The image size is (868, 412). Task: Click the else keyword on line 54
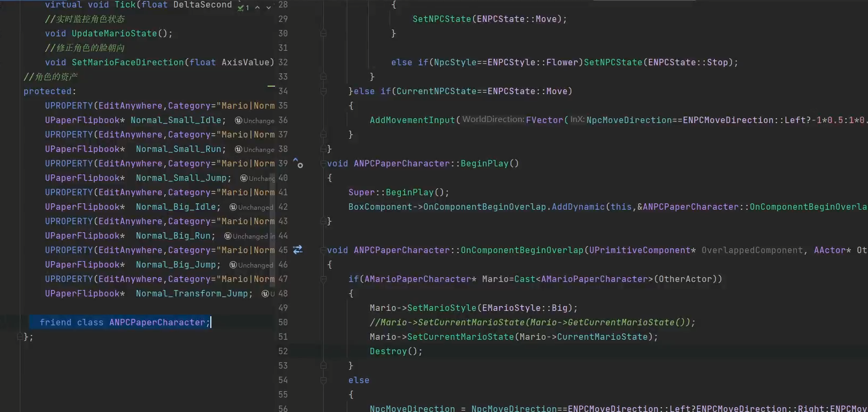tap(359, 380)
